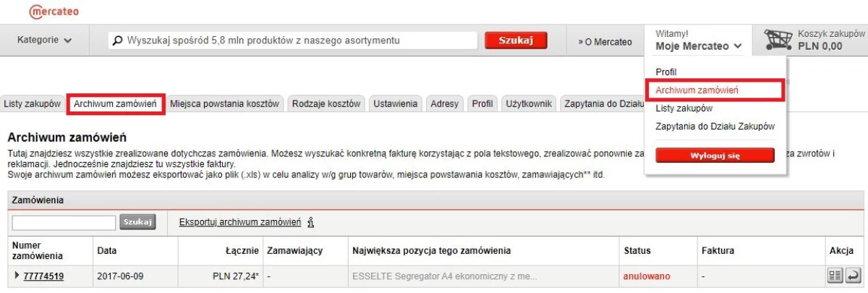Screen dimensions: 868x293
Task: Click the order archive search text field
Action: click(x=64, y=223)
